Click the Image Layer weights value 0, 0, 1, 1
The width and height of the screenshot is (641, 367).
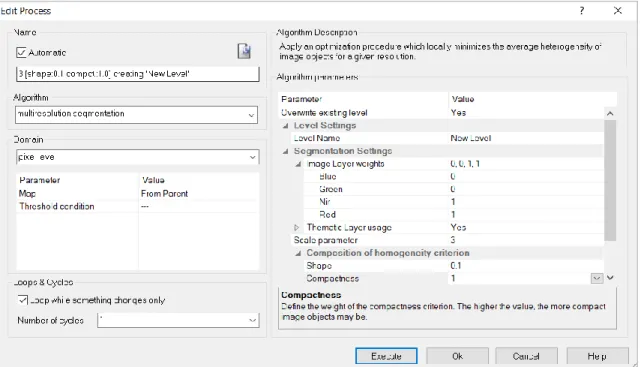[465, 164]
